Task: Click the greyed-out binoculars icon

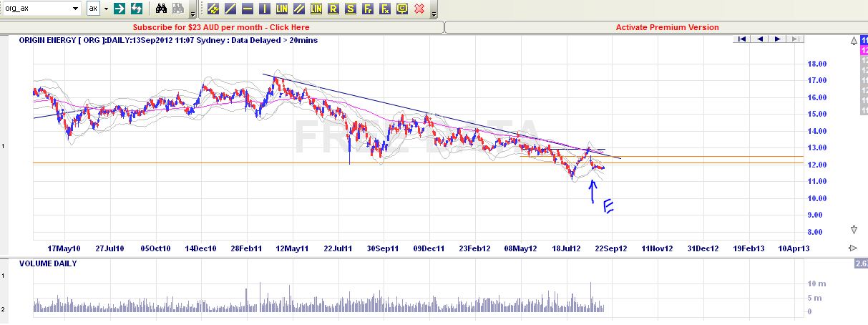Action: [179, 9]
